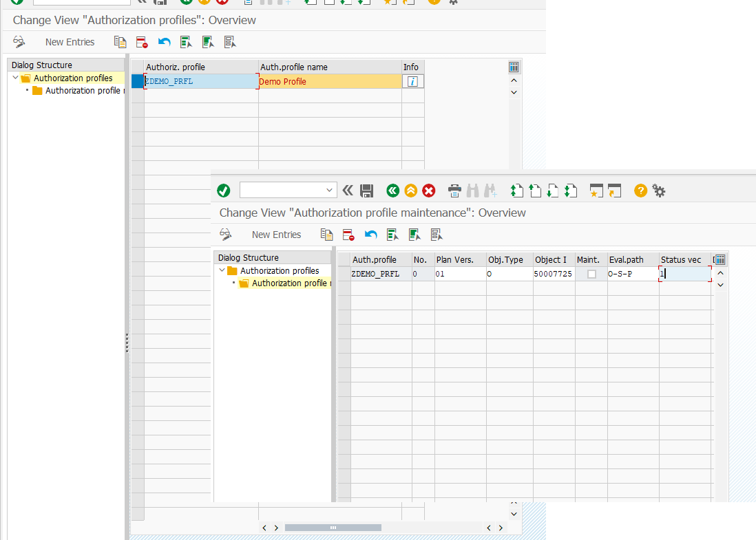Select Authorization profile maintenance node in front tree
Screen dimensions: 756x540
coord(291,283)
